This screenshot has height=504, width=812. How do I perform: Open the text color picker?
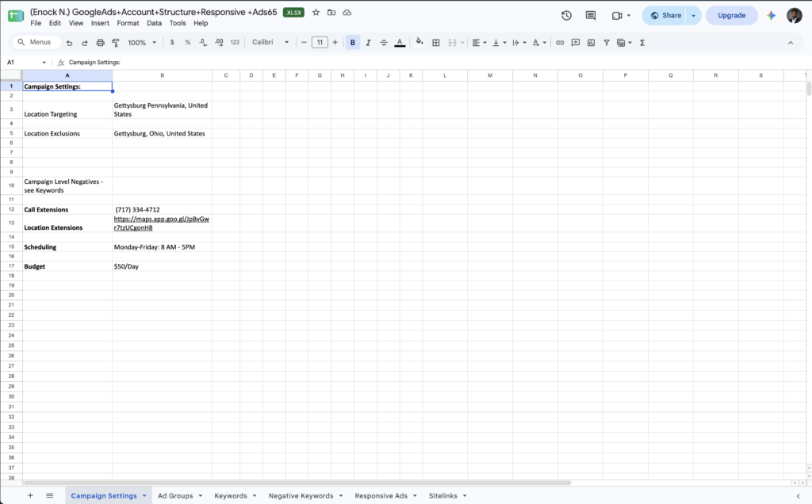400,43
